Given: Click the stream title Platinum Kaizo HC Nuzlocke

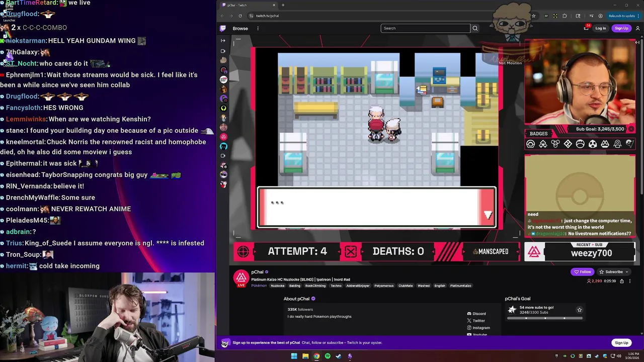Looking at the screenshot, I should [300, 280].
